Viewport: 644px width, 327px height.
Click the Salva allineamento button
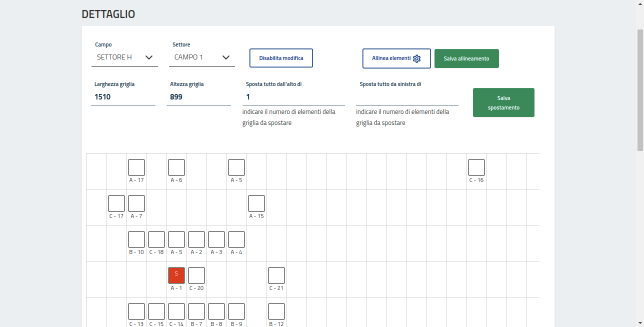point(466,58)
